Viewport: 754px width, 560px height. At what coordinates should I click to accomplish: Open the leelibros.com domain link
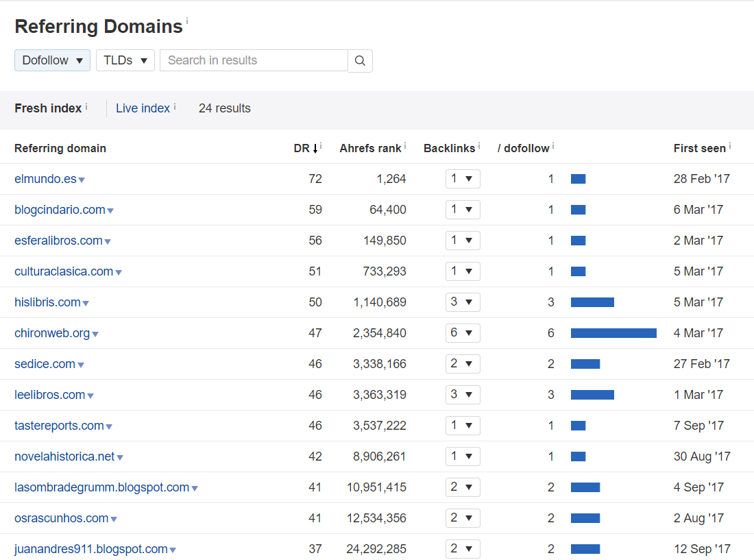coord(49,394)
